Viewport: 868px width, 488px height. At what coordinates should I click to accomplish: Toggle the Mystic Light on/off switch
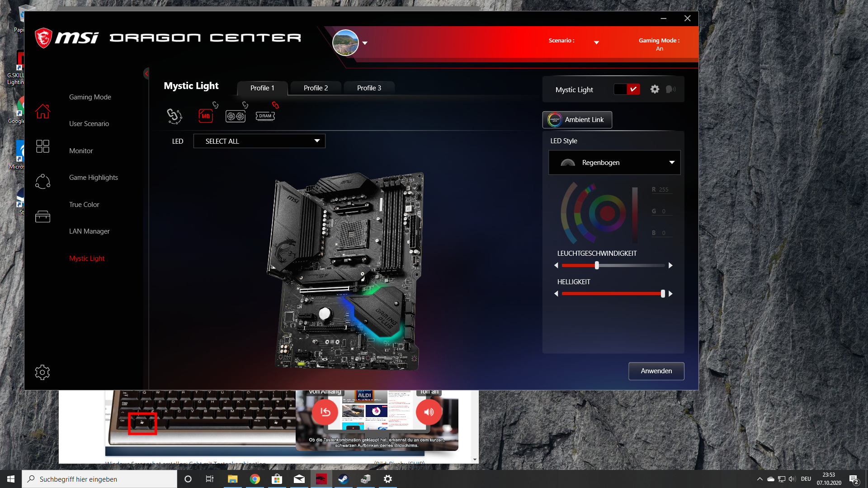coord(627,89)
